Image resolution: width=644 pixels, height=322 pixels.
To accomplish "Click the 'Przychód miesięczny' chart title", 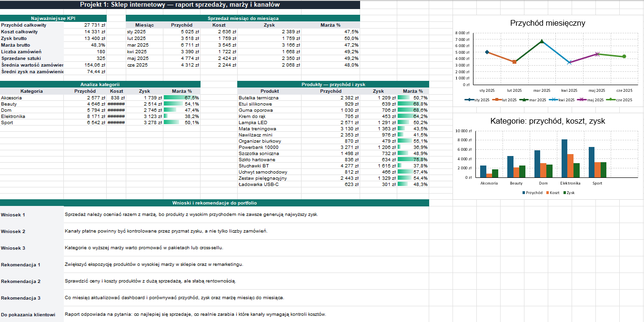I will [x=548, y=23].
